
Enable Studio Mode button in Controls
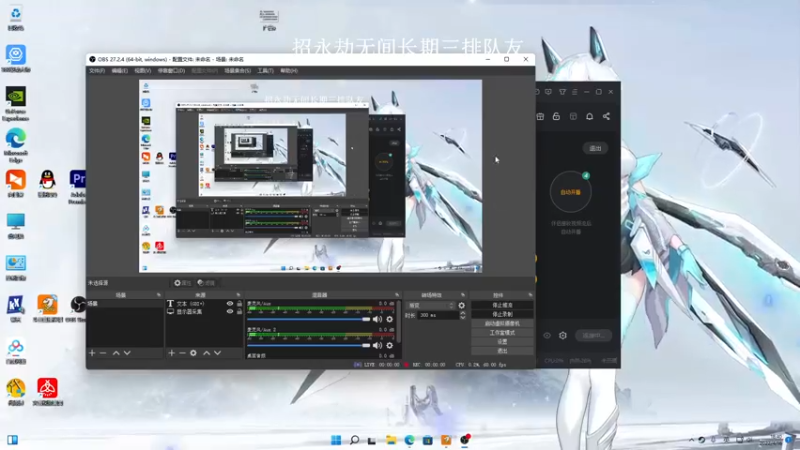pyautogui.click(x=503, y=333)
